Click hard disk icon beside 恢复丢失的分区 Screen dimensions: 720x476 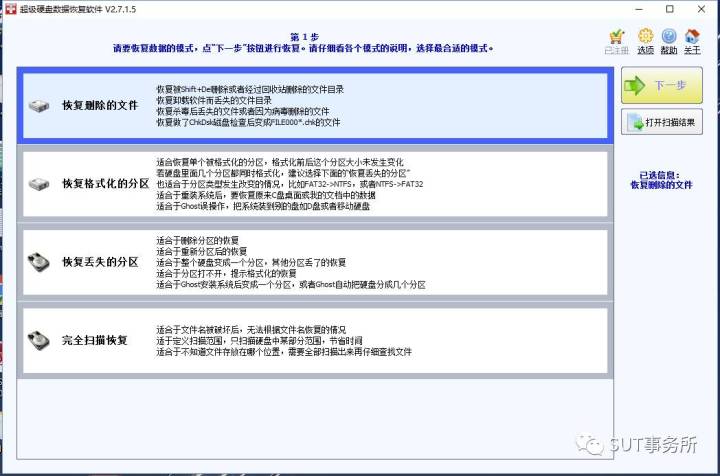tap(39, 262)
